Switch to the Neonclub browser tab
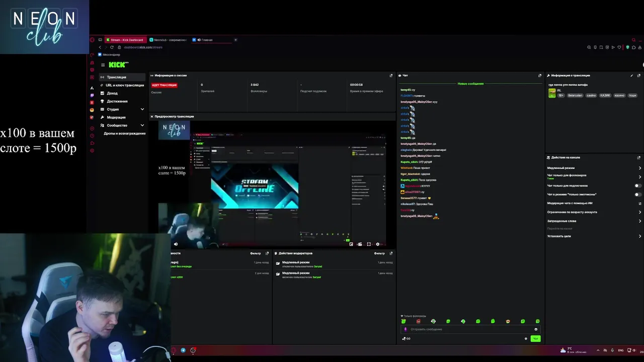Viewport: 644px width, 362px height. [x=168, y=40]
